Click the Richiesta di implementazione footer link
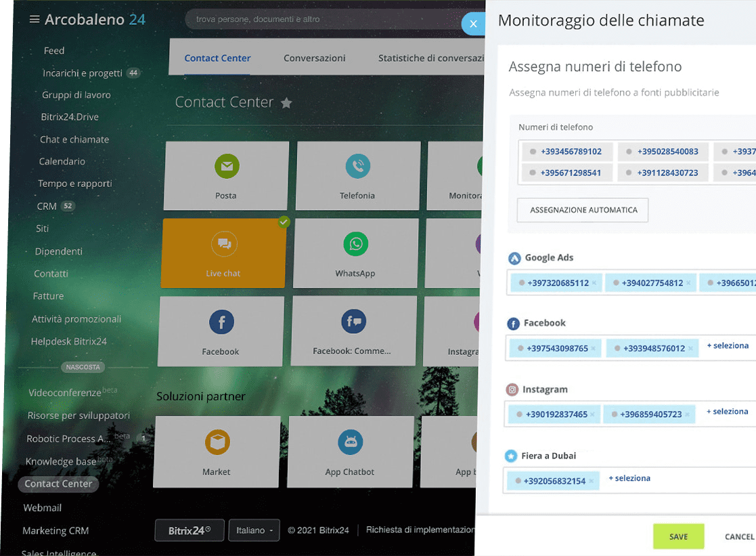This screenshot has width=756, height=556. click(420, 530)
